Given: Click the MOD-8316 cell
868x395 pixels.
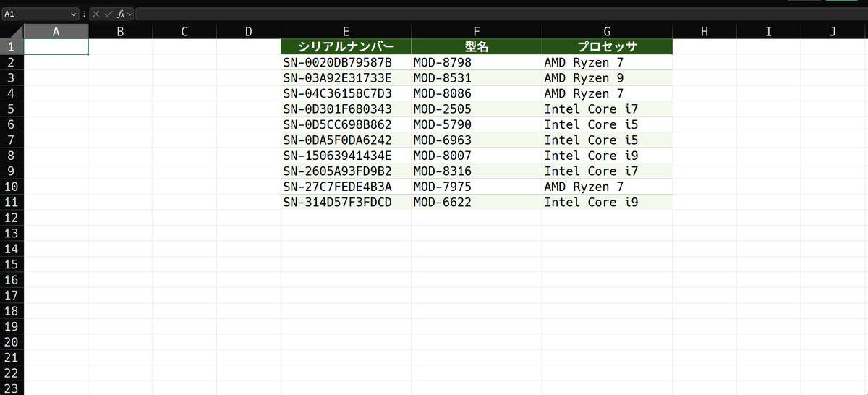Looking at the screenshot, I should [x=477, y=171].
